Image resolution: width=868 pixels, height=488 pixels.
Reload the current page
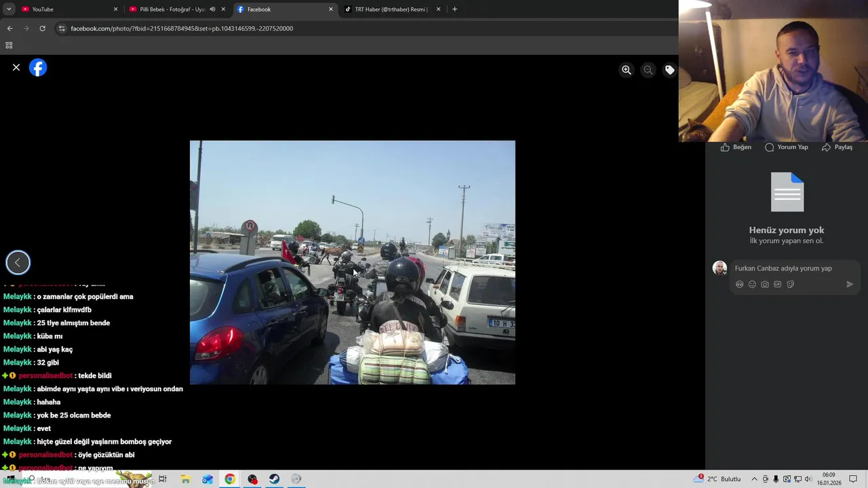pos(42,28)
